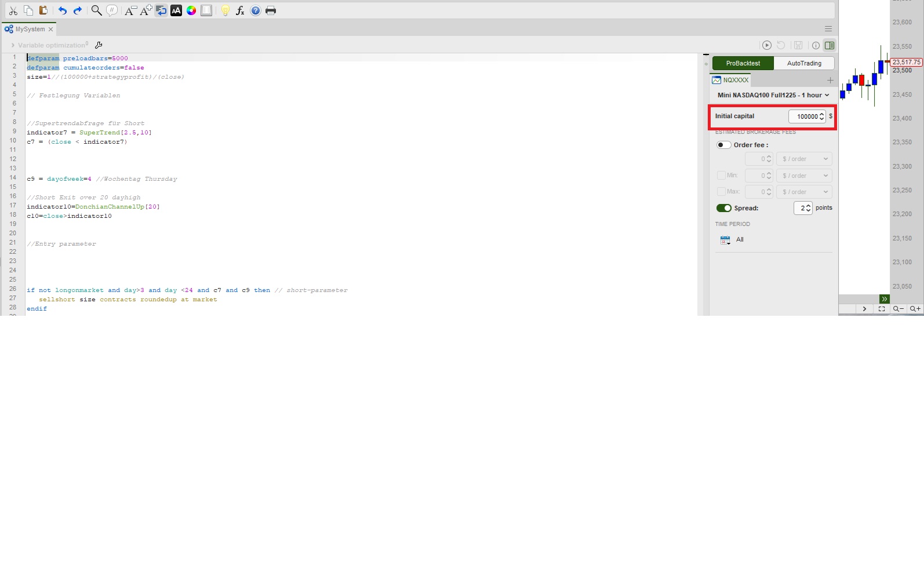Zoom in on the price chart
The height and width of the screenshot is (587, 924).
coord(915,309)
